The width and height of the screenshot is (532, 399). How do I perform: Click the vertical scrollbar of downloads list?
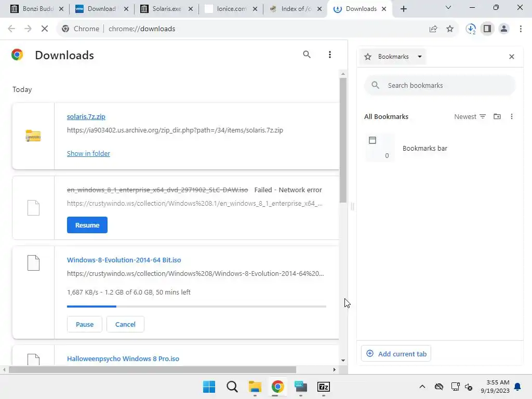tap(343, 140)
